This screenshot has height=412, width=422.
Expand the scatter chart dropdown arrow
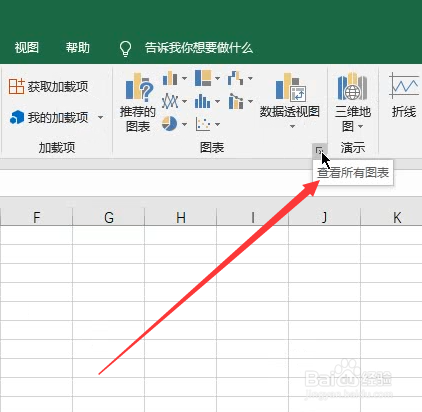[x=217, y=124]
